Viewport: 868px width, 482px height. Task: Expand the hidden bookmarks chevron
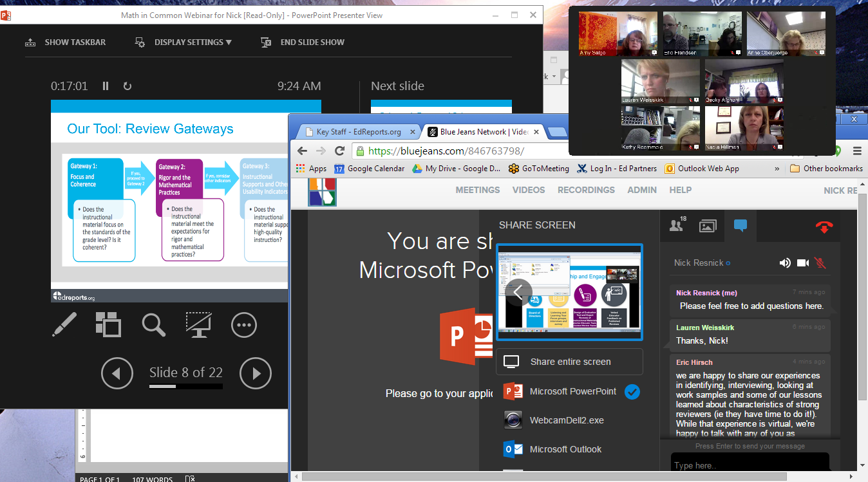[x=777, y=169]
